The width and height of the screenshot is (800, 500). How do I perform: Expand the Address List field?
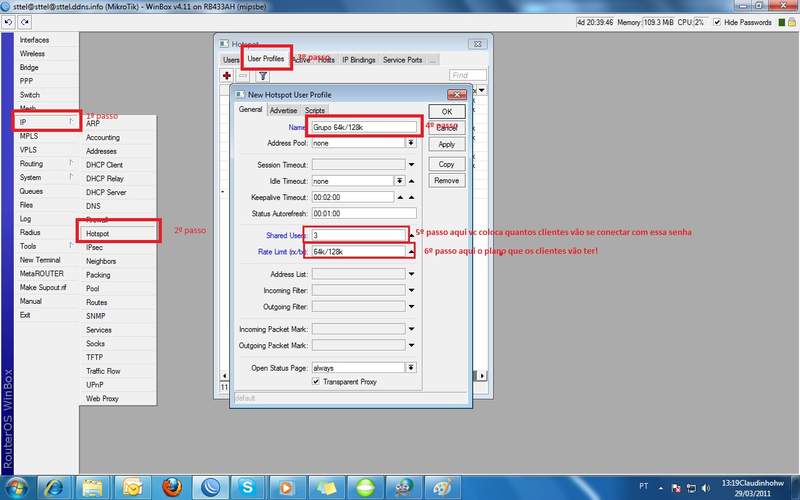[411, 274]
